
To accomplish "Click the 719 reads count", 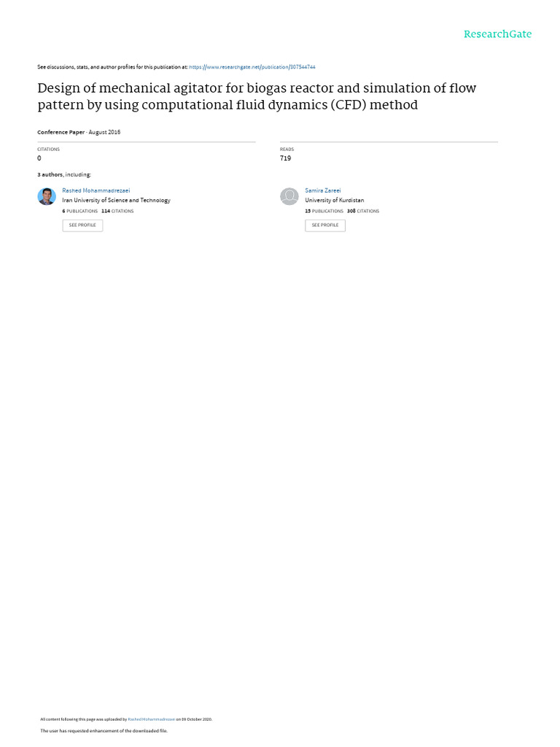I will (285, 158).
